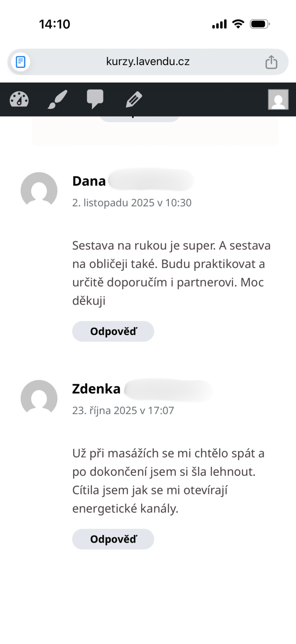The width and height of the screenshot is (296, 644).
Task: Tap the kurzy.lavendu.cz address bar
Action: point(148,61)
